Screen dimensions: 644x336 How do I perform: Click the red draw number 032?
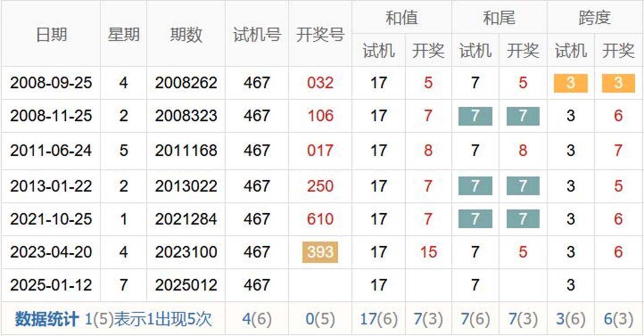pyautogui.click(x=320, y=83)
